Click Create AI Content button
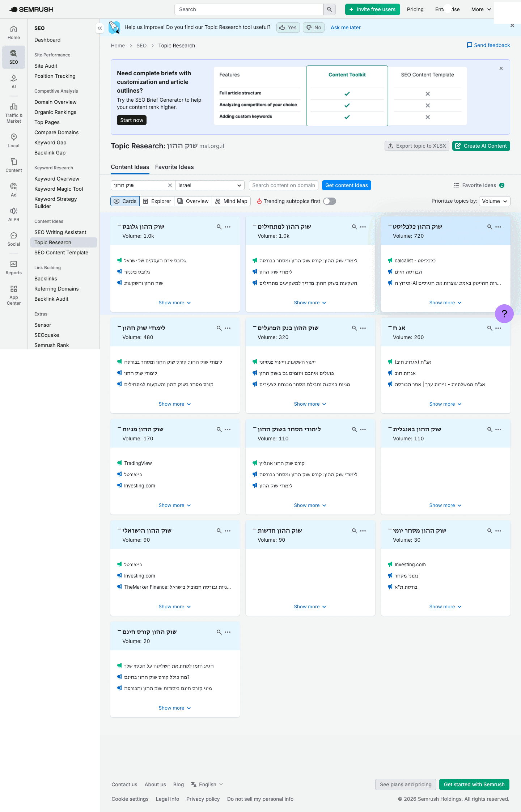Image resolution: width=521 pixels, height=812 pixels. 481,146
